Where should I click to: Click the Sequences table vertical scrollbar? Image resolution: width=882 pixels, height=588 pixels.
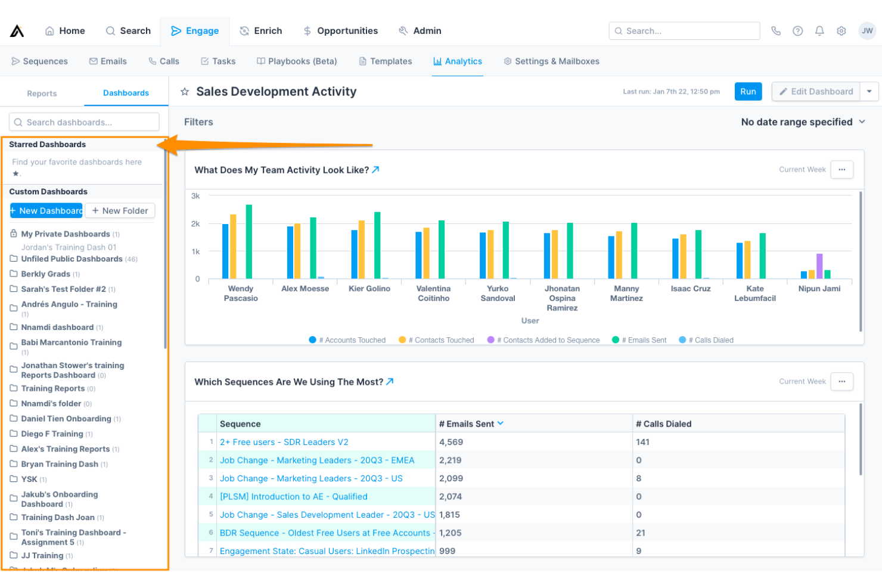point(861,439)
